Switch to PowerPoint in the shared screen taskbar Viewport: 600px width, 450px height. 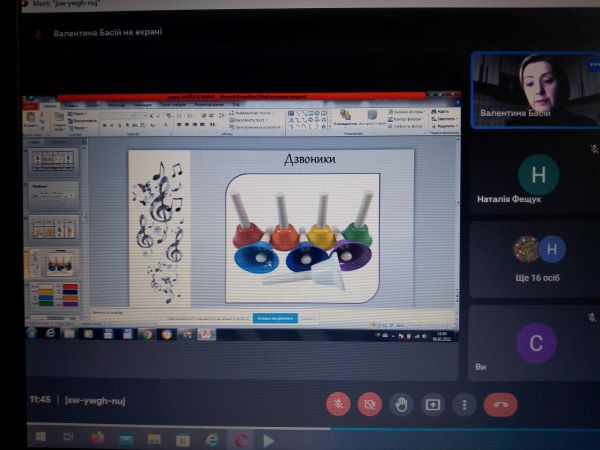[x=206, y=335]
